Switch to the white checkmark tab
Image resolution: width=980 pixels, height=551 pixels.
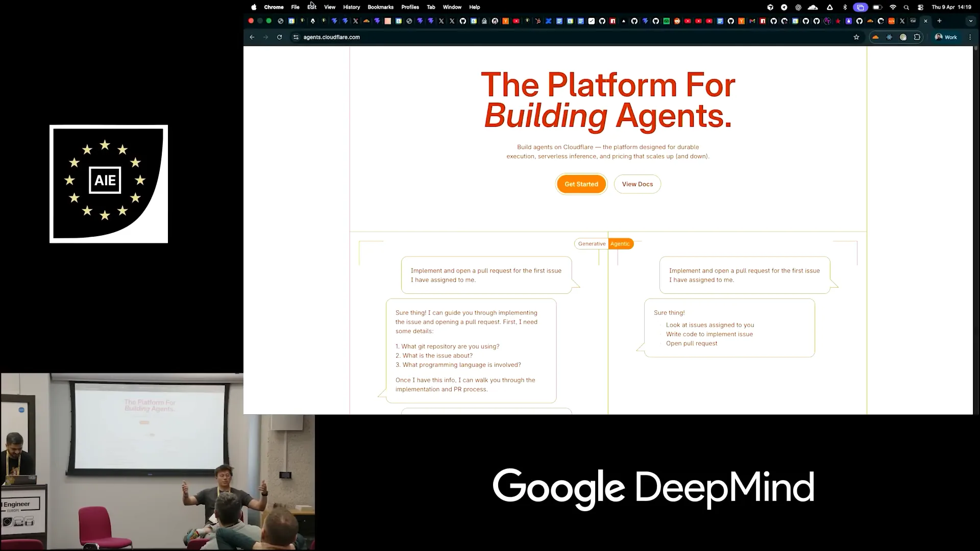click(591, 21)
